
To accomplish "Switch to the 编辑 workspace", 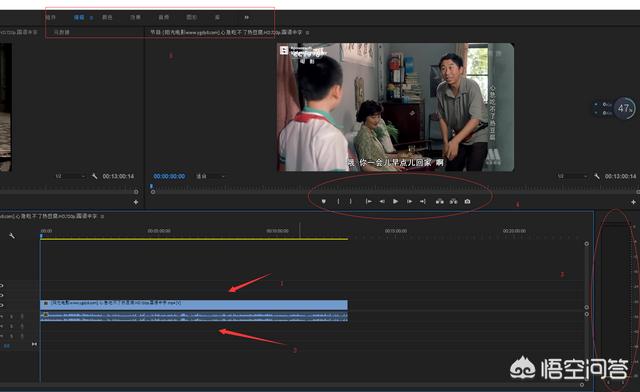I will tap(79, 17).
